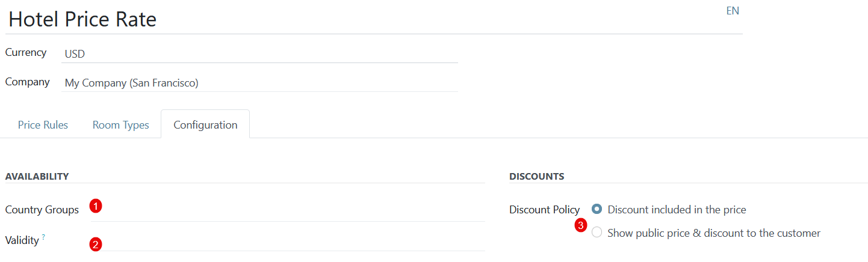
Task: Click the red number 2 marker
Action: click(96, 244)
